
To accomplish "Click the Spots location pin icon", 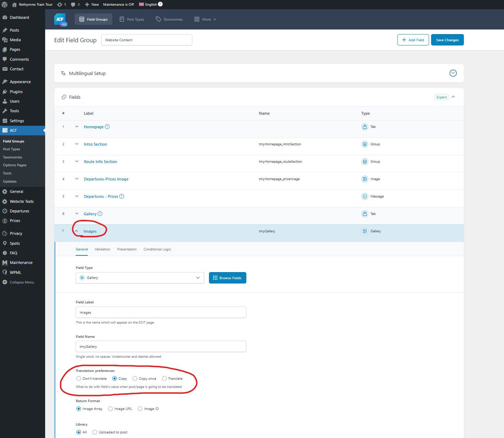I will point(5,243).
